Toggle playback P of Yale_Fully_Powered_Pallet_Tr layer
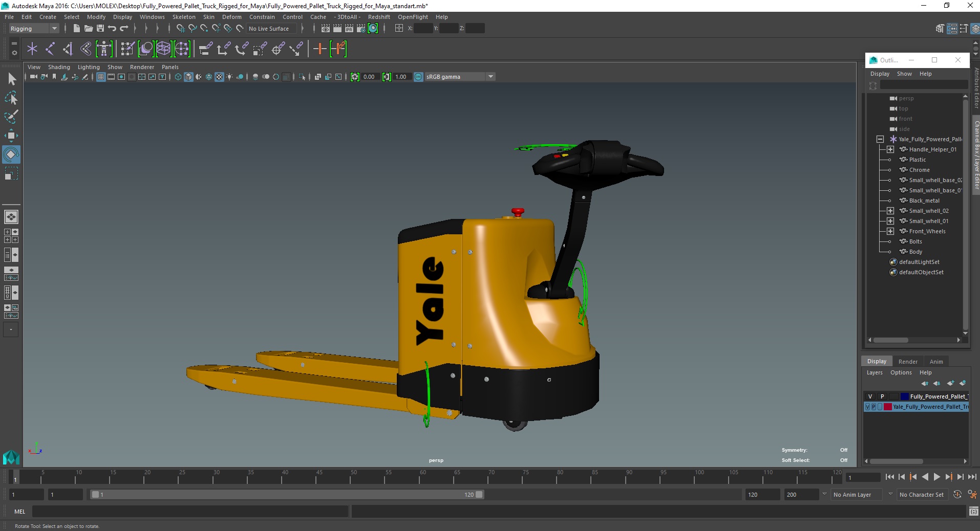Screen dimensions: 980x531 (x=874, y=407)
